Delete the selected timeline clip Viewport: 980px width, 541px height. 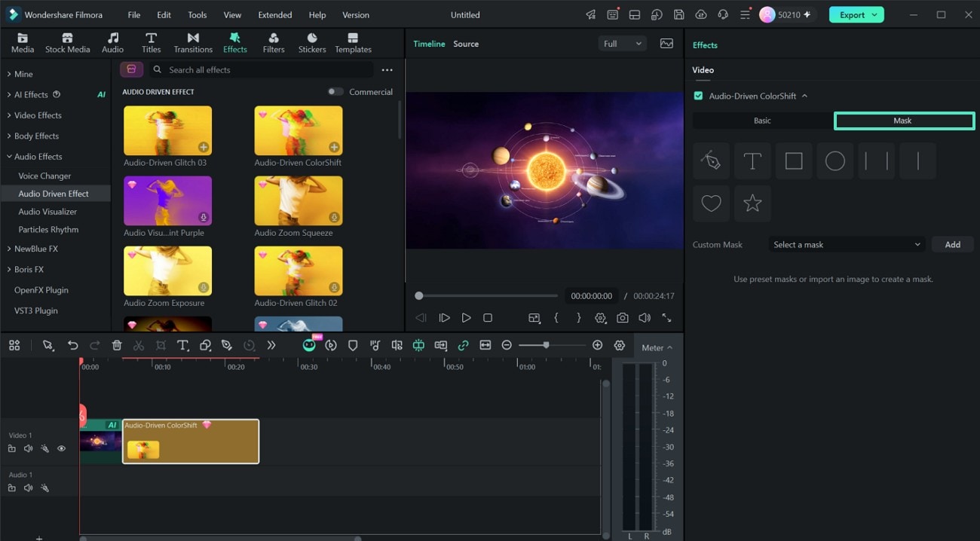117,345
